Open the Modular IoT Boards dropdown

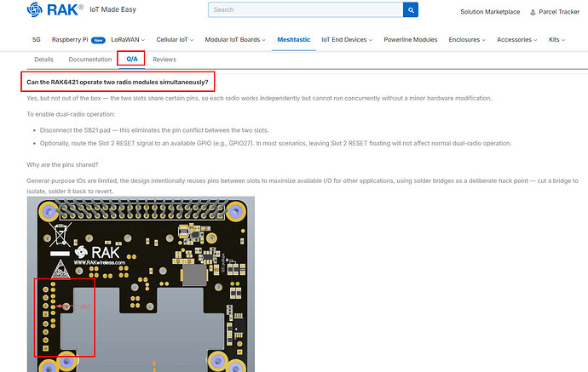(235, 40)
